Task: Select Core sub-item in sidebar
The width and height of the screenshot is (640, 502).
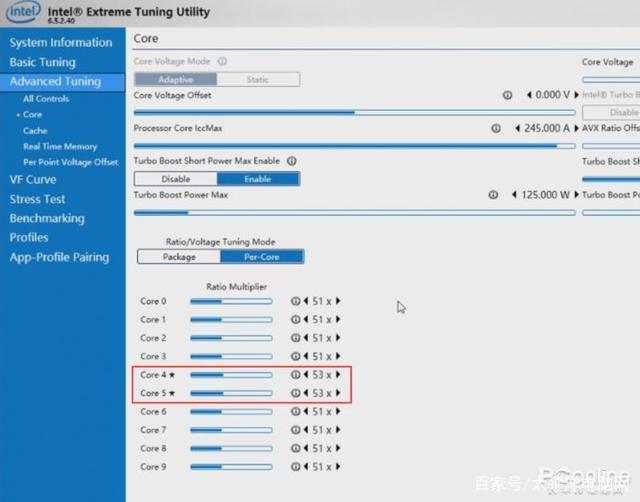Action: [32, 115]
